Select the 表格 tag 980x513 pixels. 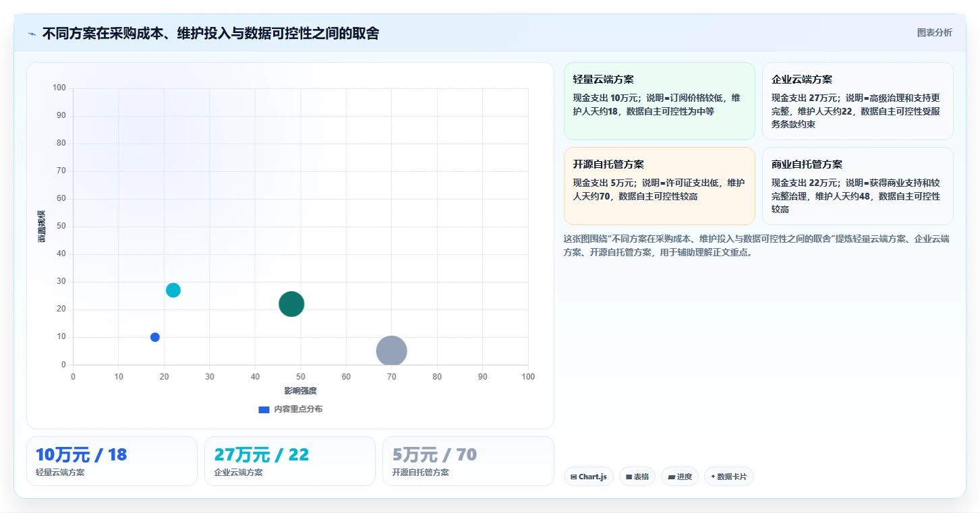[637, 477]
